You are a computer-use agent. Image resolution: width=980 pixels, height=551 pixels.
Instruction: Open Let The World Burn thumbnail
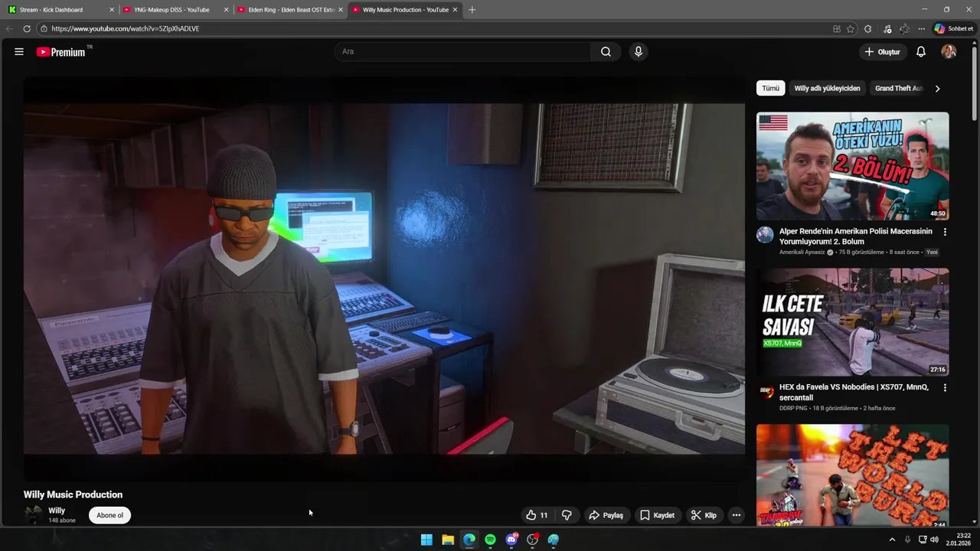pyautogui.click(x=853, y=476)
